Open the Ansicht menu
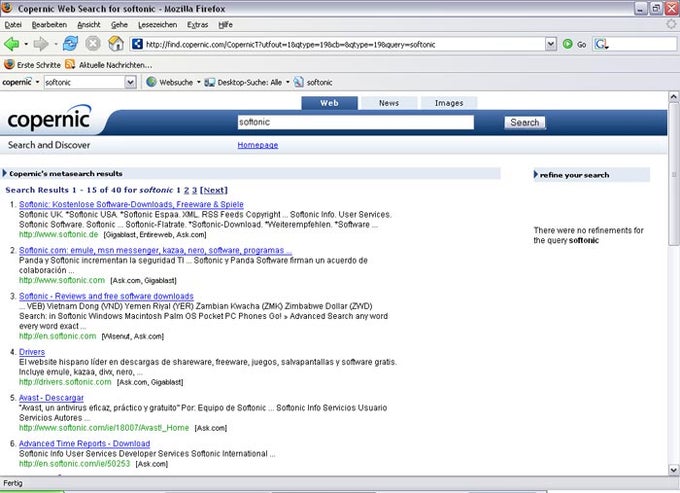The width and height of the screenshot is (680, 493). pos(88,25)
